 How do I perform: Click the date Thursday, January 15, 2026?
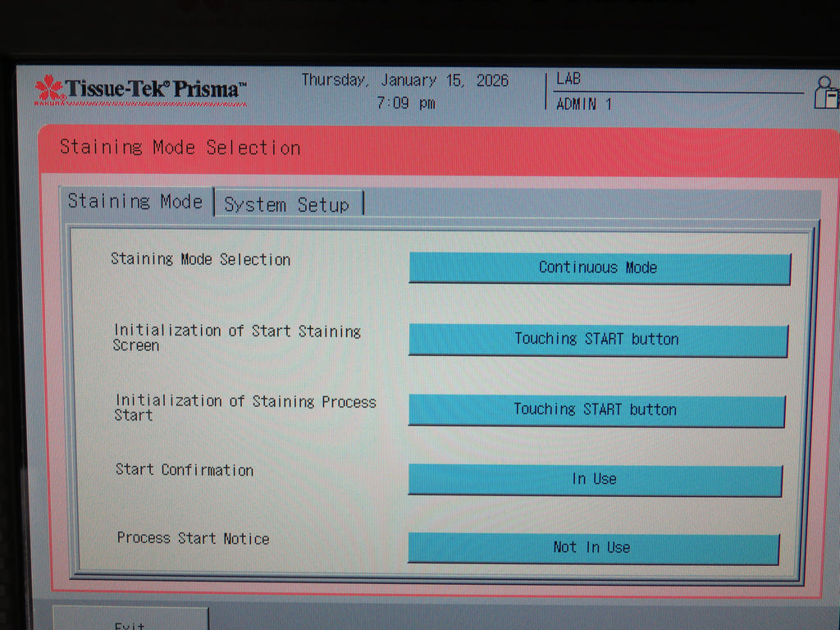[x=404, y=80]
